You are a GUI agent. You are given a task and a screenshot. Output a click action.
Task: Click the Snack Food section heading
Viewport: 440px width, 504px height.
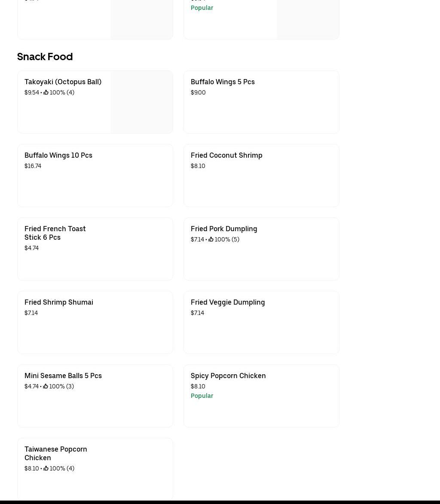[45, 57]
